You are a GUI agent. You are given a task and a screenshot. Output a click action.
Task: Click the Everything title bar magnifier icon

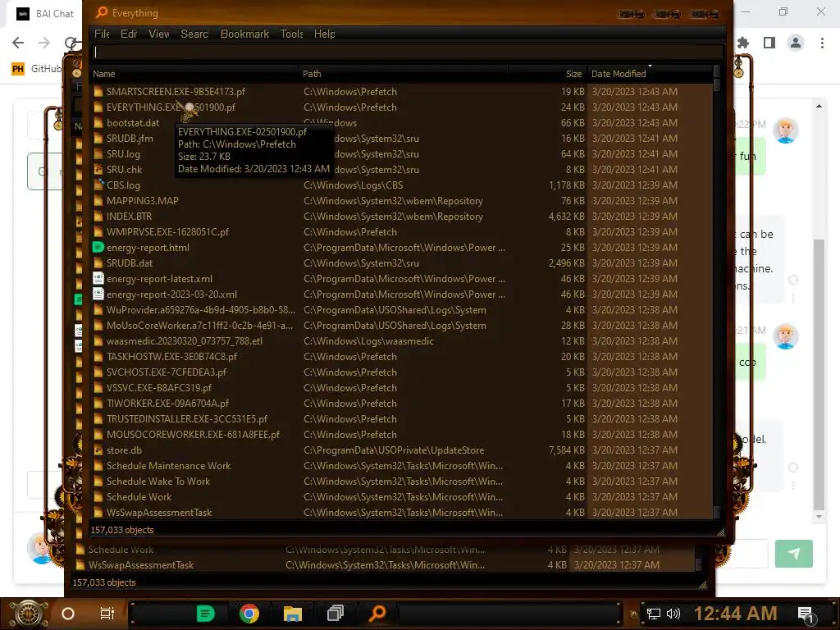click(101, 12)
